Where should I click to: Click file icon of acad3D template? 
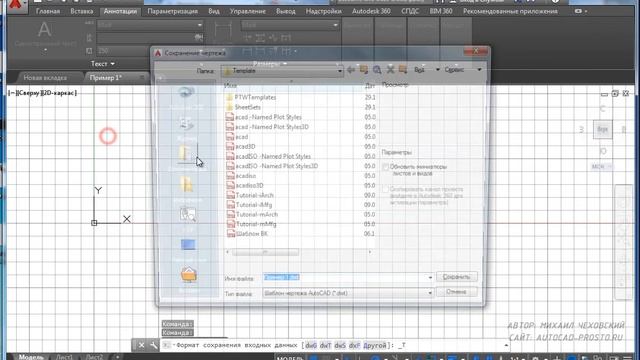(230, 147)
